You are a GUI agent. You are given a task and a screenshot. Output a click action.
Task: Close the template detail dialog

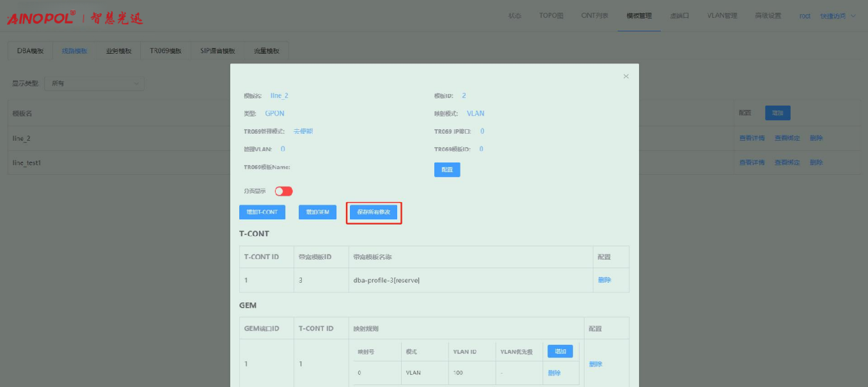[x=626, y=77]
